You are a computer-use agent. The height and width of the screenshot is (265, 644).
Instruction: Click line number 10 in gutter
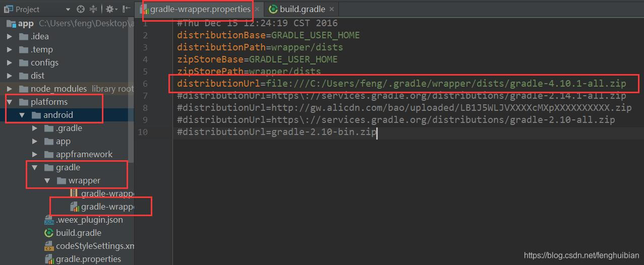point(143,132)
